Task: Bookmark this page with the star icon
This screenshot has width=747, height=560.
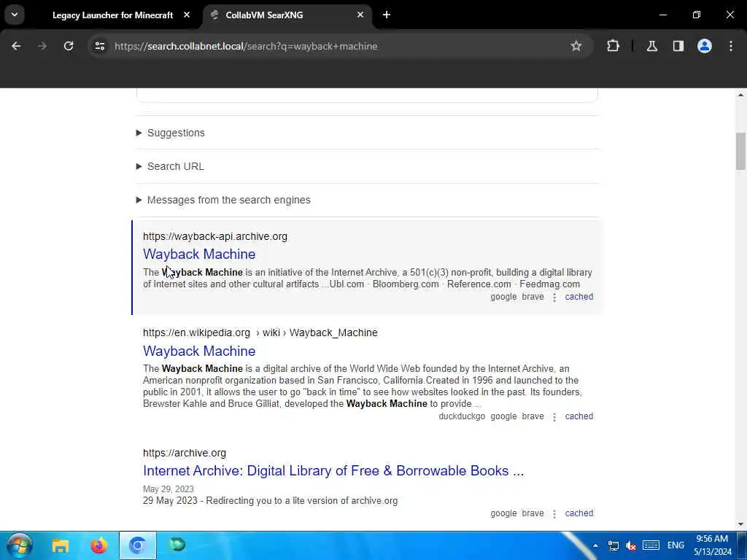Action: (576, 46)
